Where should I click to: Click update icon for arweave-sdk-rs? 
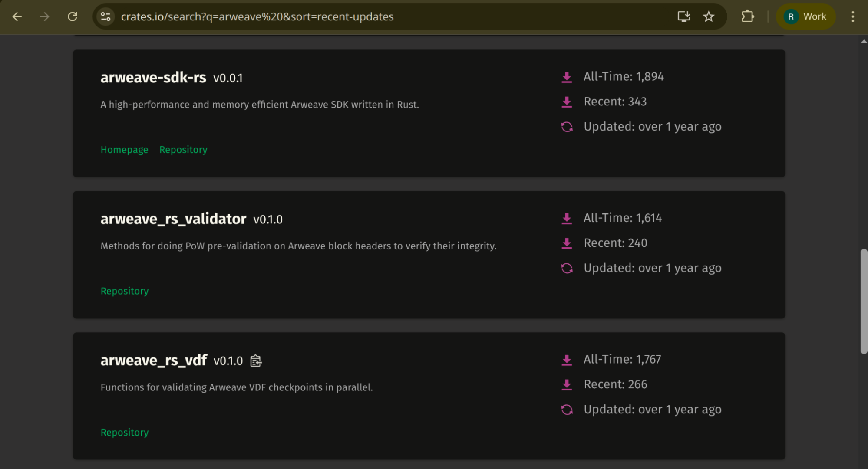coord(567,127)
